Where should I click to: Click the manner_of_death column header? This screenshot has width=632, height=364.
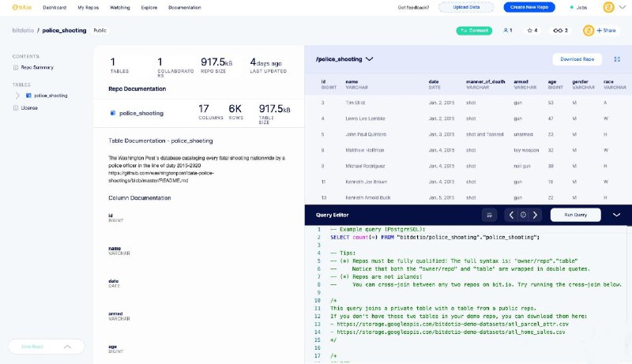pos(485,84)
